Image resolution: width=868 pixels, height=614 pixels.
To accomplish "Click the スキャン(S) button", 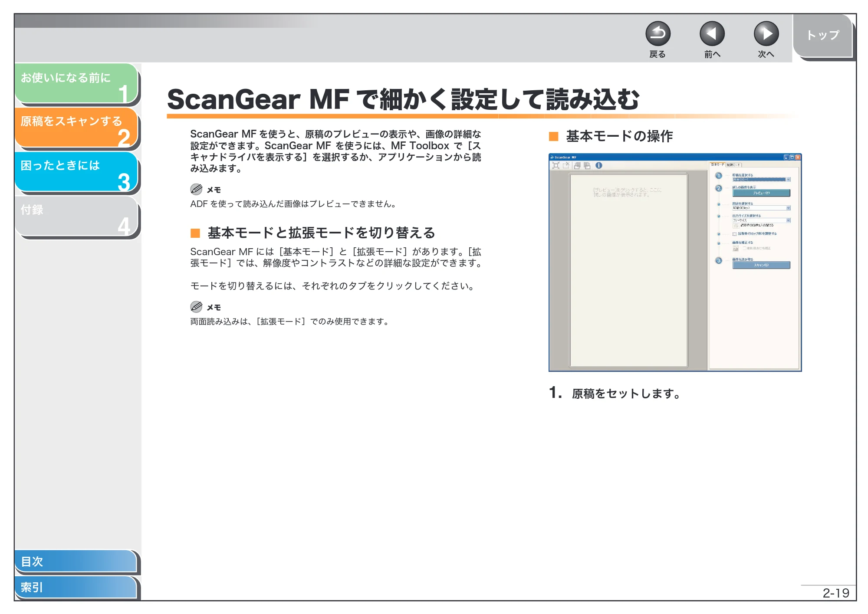I will point(761,265).
